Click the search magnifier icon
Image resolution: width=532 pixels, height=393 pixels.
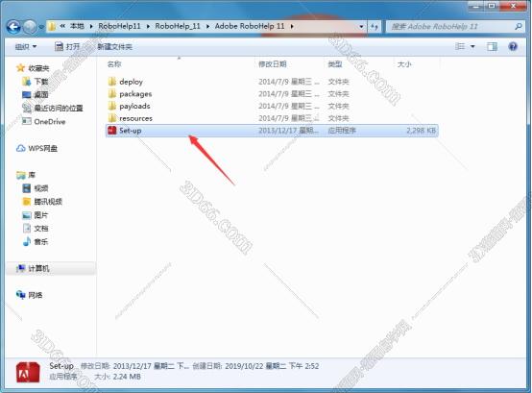(519, 26)
